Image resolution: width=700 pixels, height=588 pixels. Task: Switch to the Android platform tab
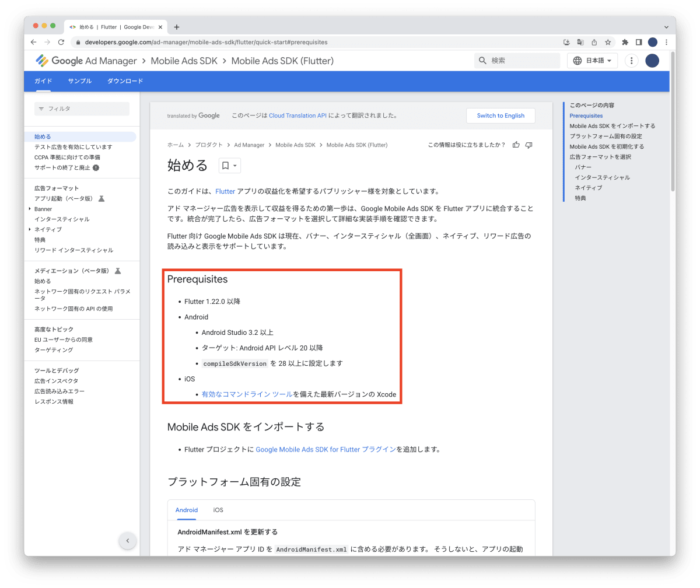[187, 510]
